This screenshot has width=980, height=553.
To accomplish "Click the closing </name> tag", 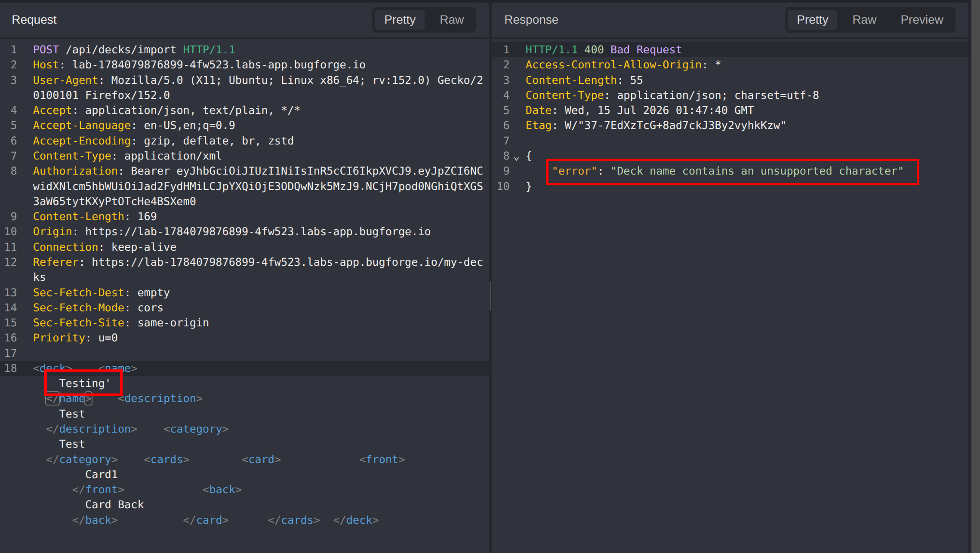I will coord(69,399).
